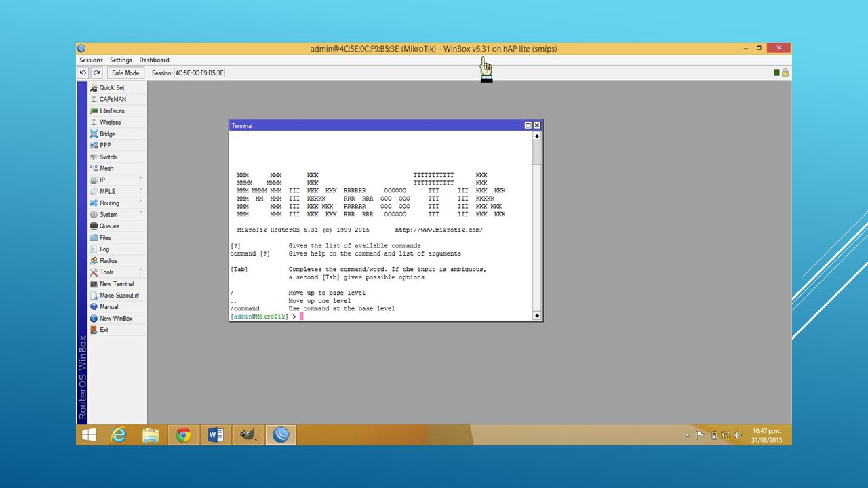
Task: Click the Quick Set icon in sidebar
Action: (94, 88)
